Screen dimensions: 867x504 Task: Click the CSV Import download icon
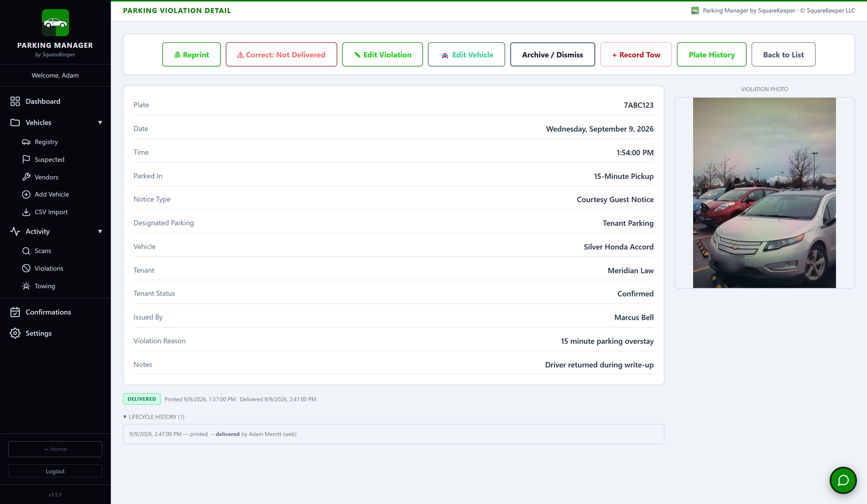(26, 212)
